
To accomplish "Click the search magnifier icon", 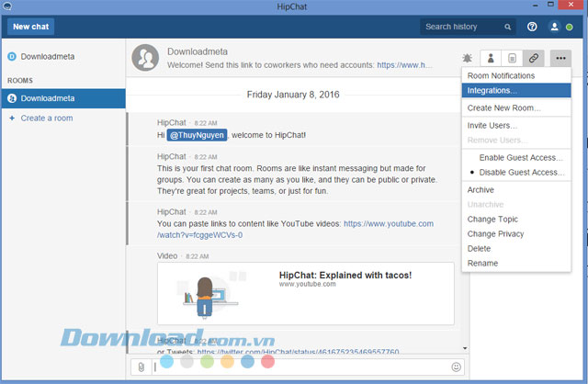I will [x=507, y=27].
